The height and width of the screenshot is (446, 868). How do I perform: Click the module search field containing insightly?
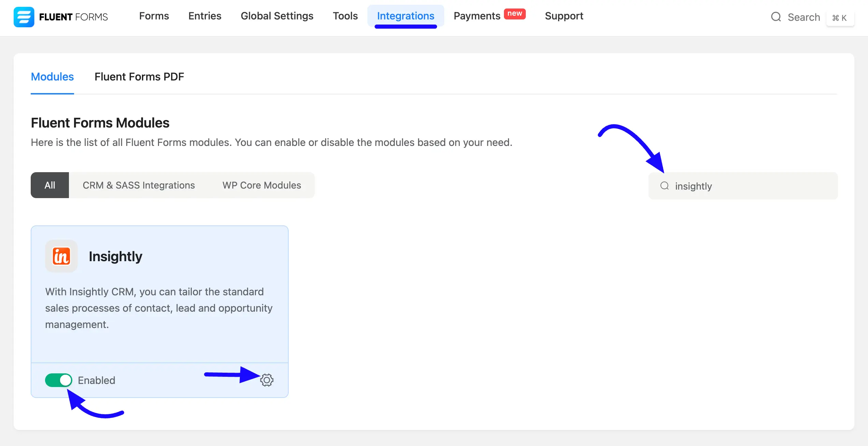click(x=743, y=186)
